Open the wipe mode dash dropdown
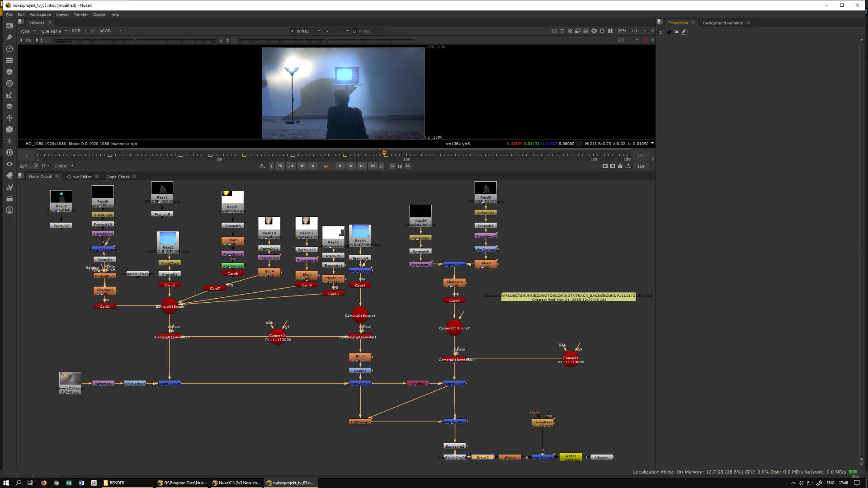Screen dimensions: 868x488 [337, 31]
